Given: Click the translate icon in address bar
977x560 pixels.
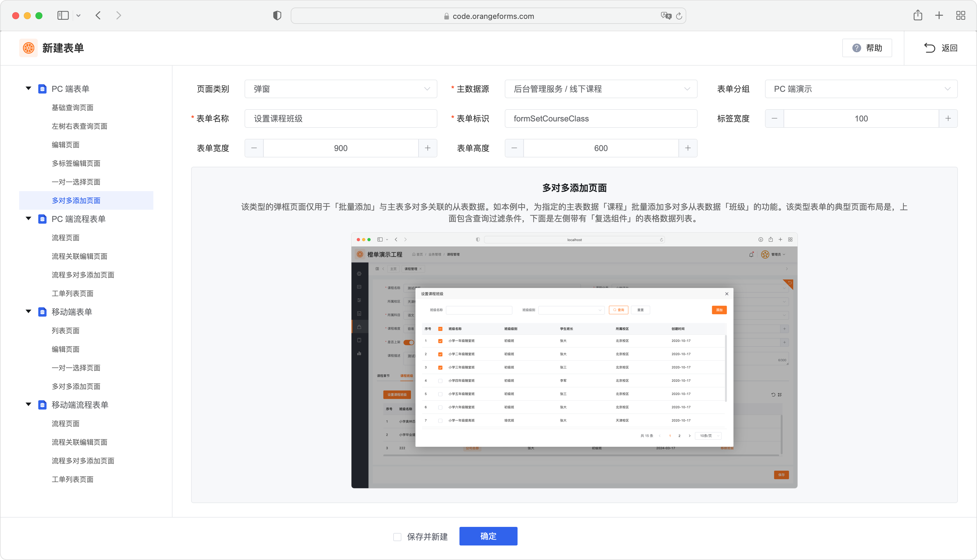Looking at the screenshot, I should [666, 16].
